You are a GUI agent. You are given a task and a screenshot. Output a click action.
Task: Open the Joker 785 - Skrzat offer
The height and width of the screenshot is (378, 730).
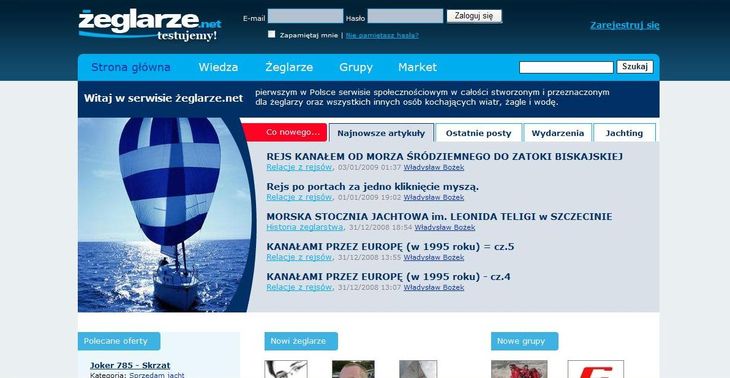[130, 365]
